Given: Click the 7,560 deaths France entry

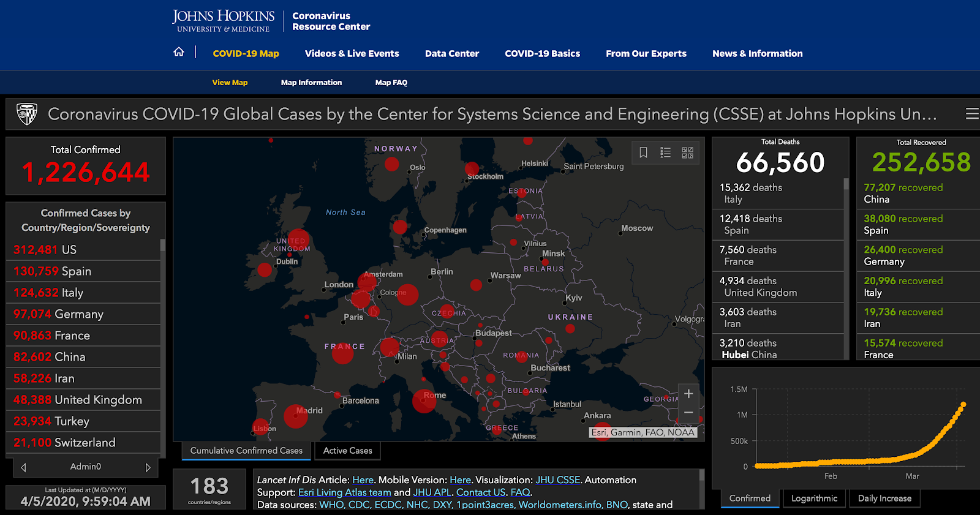Looking at the screenshot, I should pos(778,256).
